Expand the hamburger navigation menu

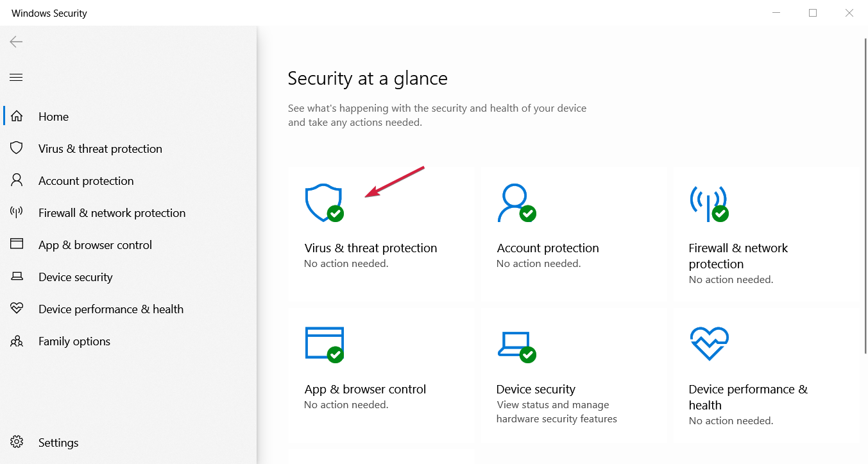16,78
